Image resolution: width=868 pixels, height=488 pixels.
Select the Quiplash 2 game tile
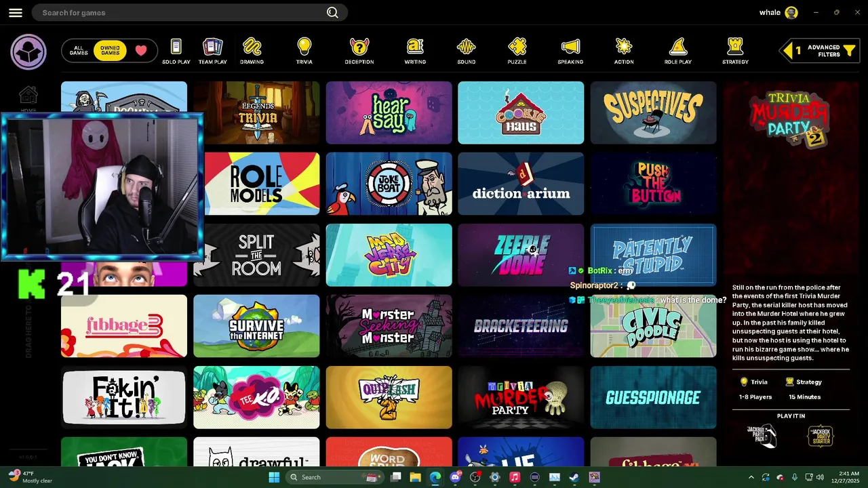pyautogui.click(x=389, y=397)
